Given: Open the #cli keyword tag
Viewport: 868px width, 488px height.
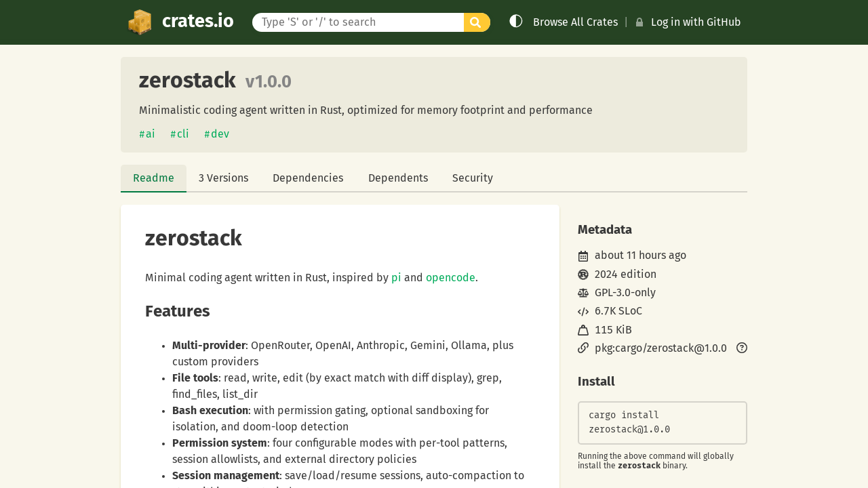Looking at the screenshot, I should 180,134.
